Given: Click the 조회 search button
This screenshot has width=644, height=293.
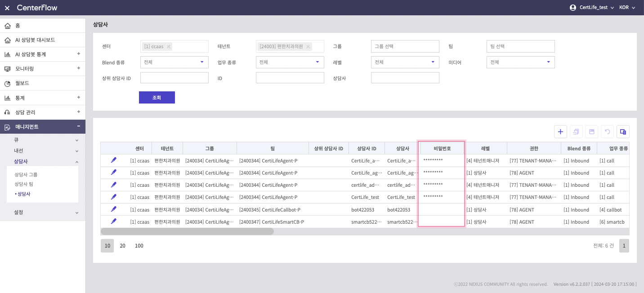Looking at the screenshot, I should 157,98.
